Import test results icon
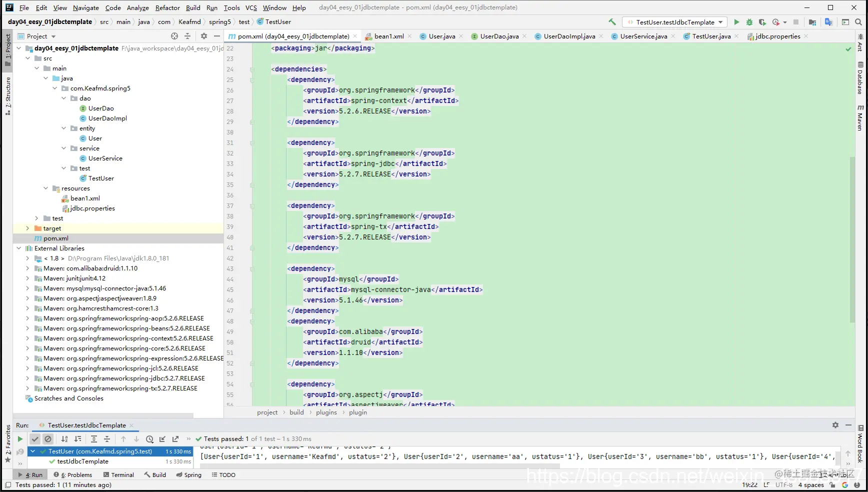Viewport: 868px width, 492px height. click(x=162, y=439)
